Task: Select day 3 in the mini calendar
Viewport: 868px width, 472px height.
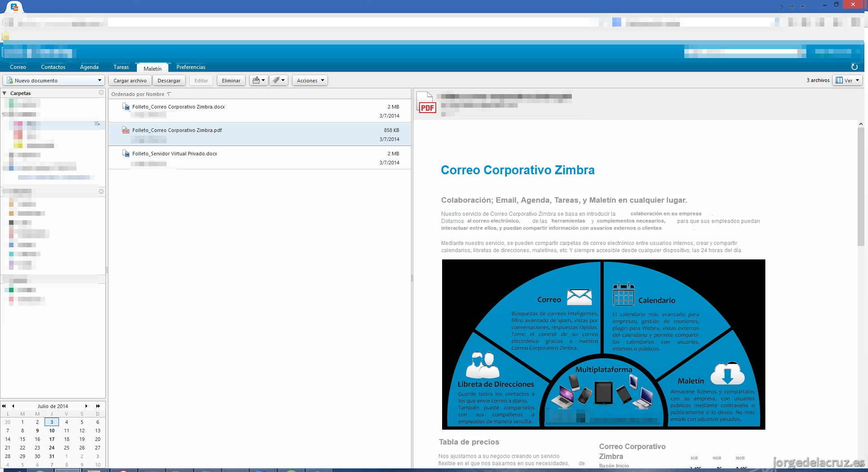Action: pyautogui.click(x=52, y=422)
